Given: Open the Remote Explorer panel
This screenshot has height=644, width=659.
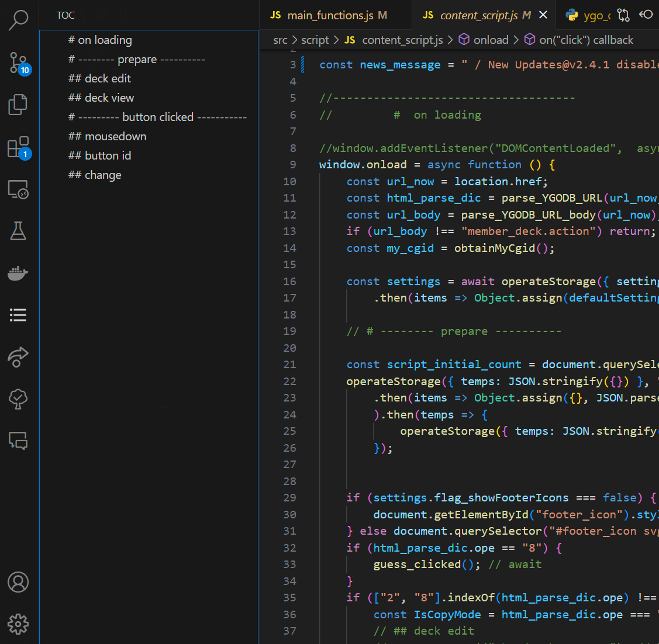Looking at the screenshot, I should click(18, 189).
